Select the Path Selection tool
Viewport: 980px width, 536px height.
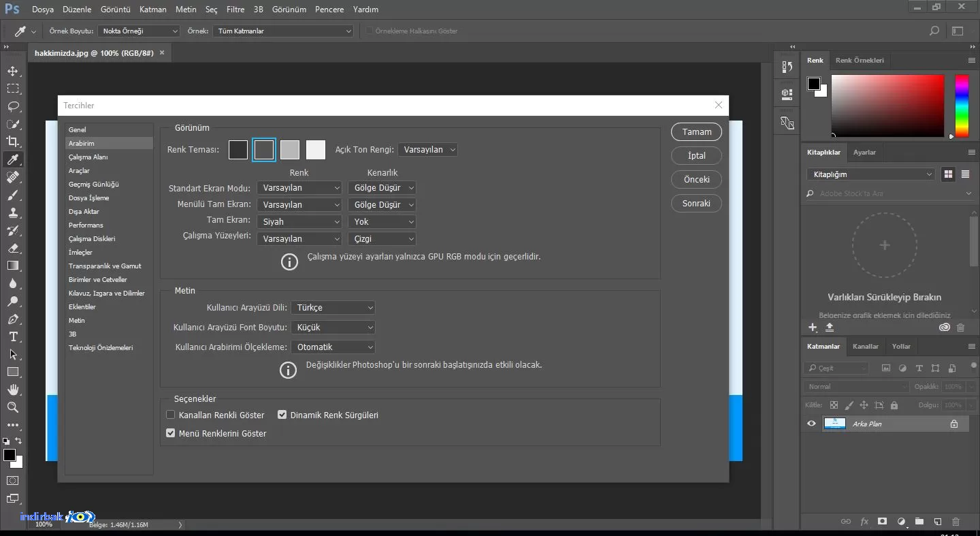13,354
